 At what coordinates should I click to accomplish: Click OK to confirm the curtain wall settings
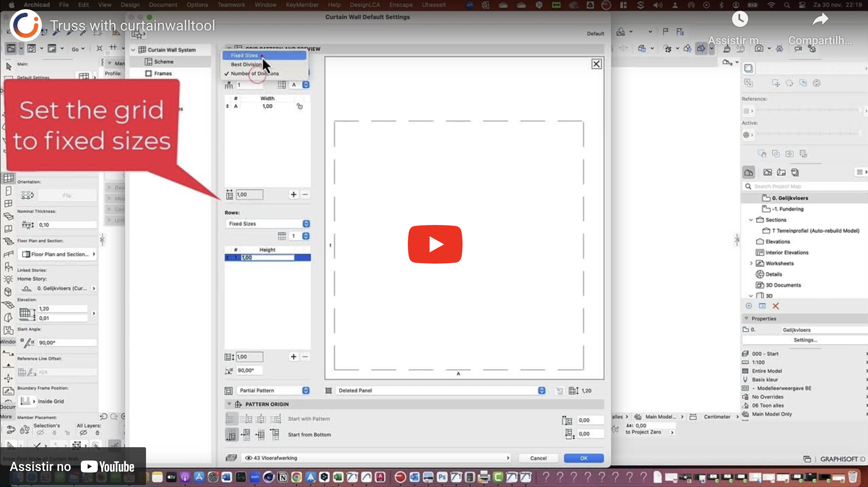click(x=583, y=458)
